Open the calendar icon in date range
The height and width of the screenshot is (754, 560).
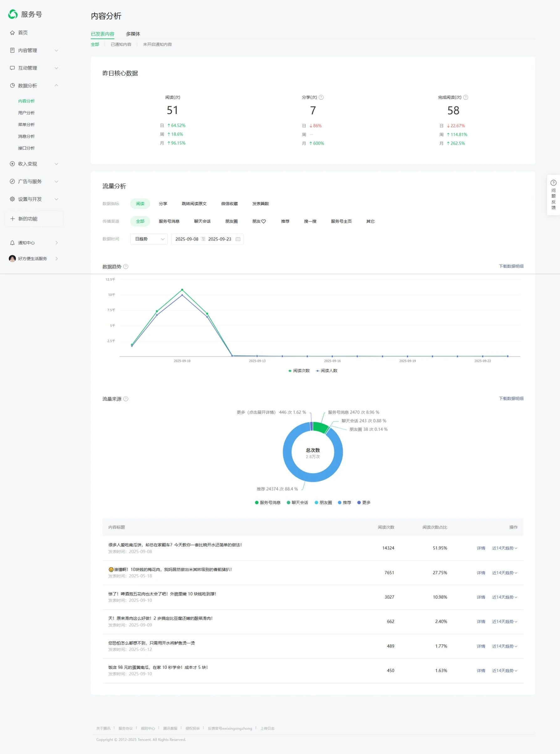click(x=238, y=239)
